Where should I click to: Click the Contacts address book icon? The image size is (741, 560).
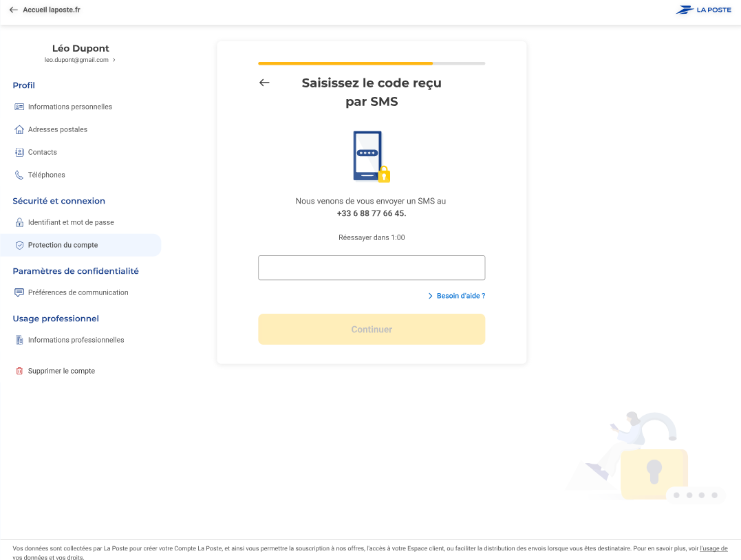click(x=19, y=152)
